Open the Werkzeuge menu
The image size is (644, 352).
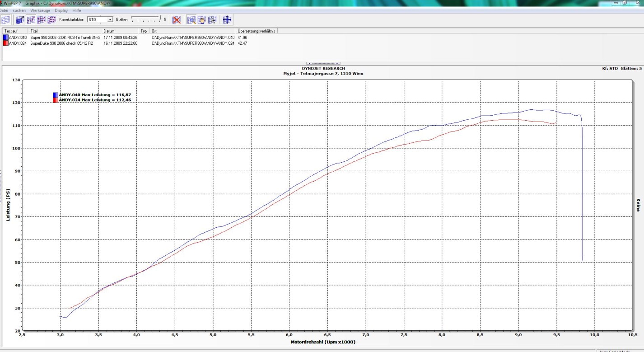coord(40,10)
